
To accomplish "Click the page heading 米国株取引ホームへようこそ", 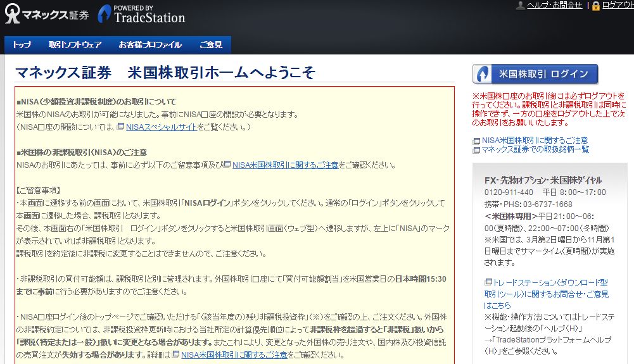I will 221,73.
